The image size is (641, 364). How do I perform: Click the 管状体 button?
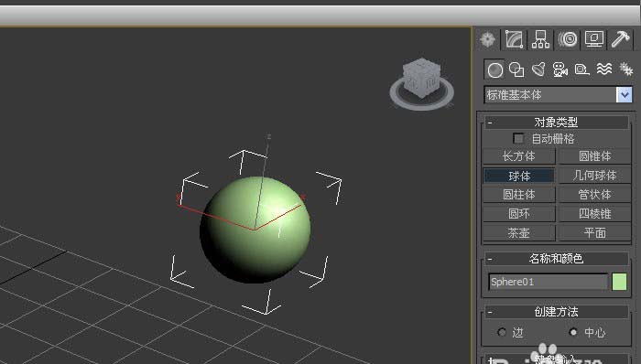point(595,195)
